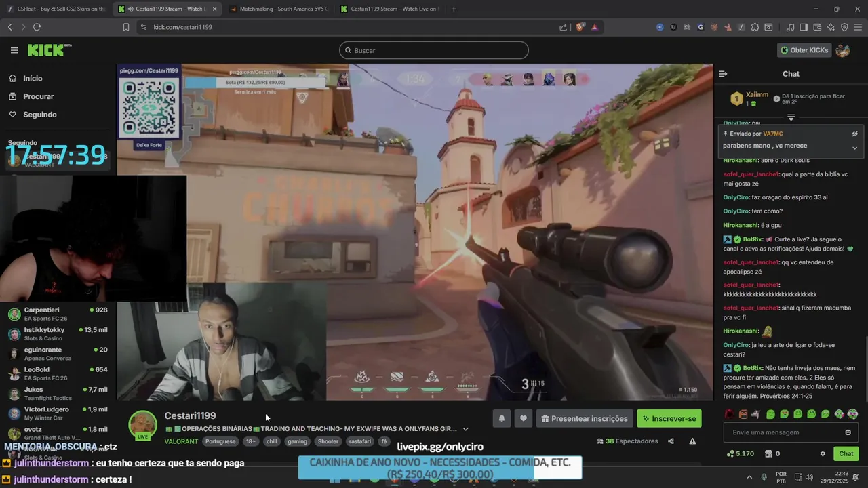This screenshot has width=868, height=488.
Task: Open a new browser tab
Action: [454, 9]
